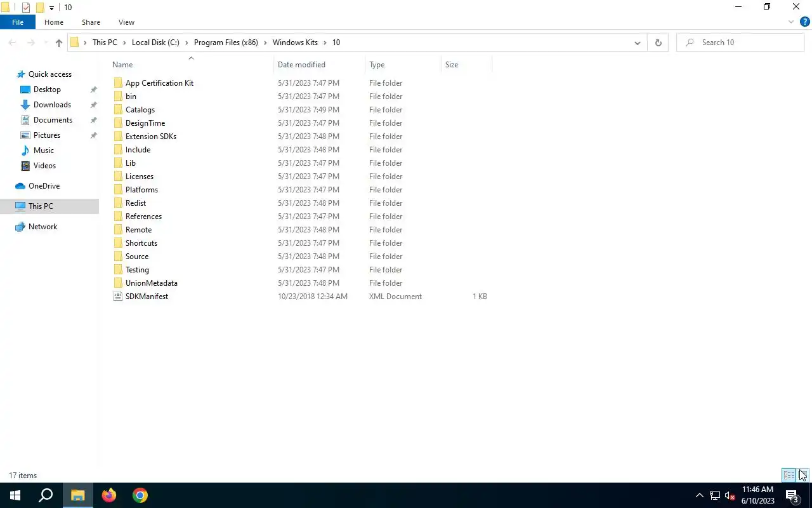Open the Windows Start menu

[15, 495]
